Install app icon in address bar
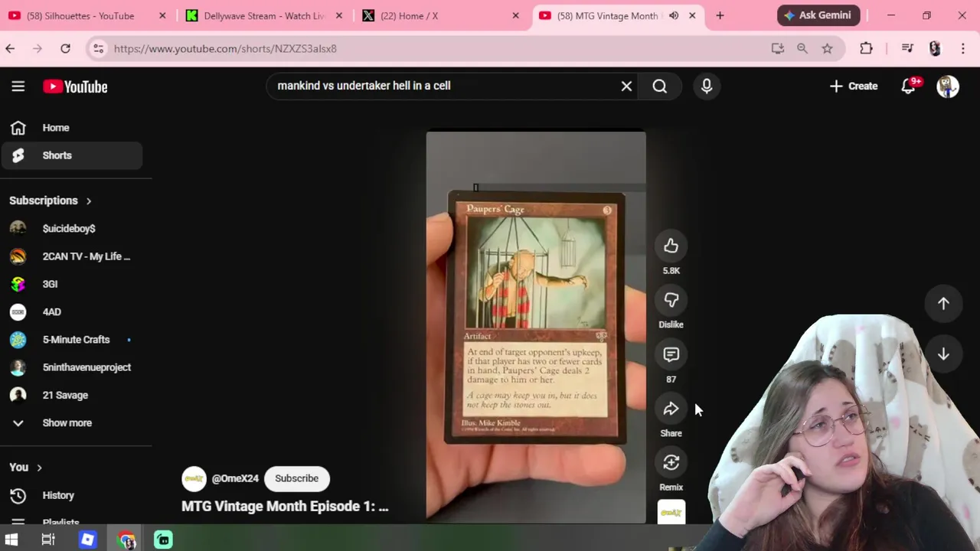The image size is (980, 551). click(778, 48)
